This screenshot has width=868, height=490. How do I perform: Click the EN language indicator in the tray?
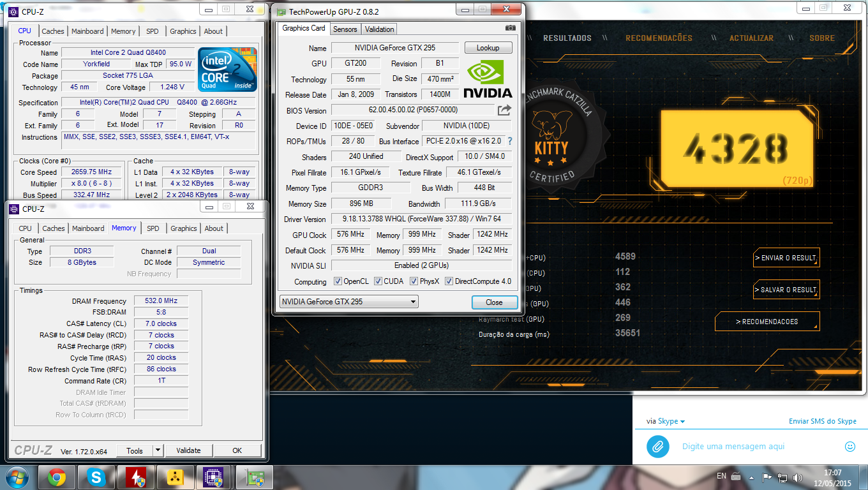point(721,476)
